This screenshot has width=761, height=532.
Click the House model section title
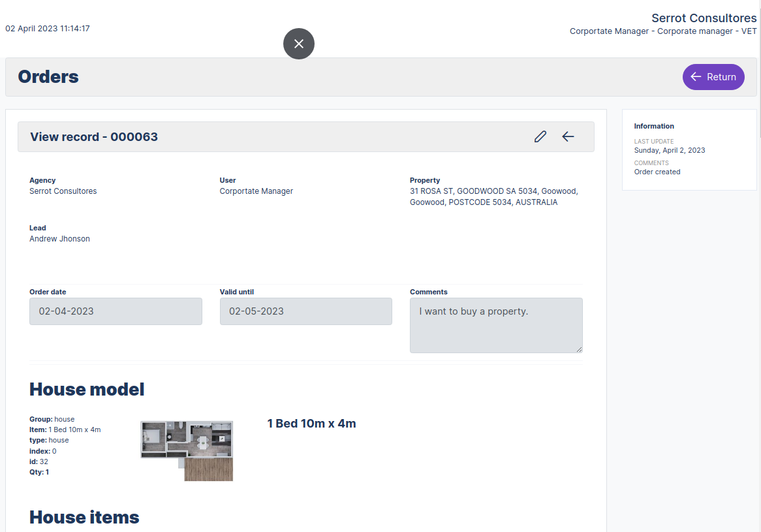87,389
